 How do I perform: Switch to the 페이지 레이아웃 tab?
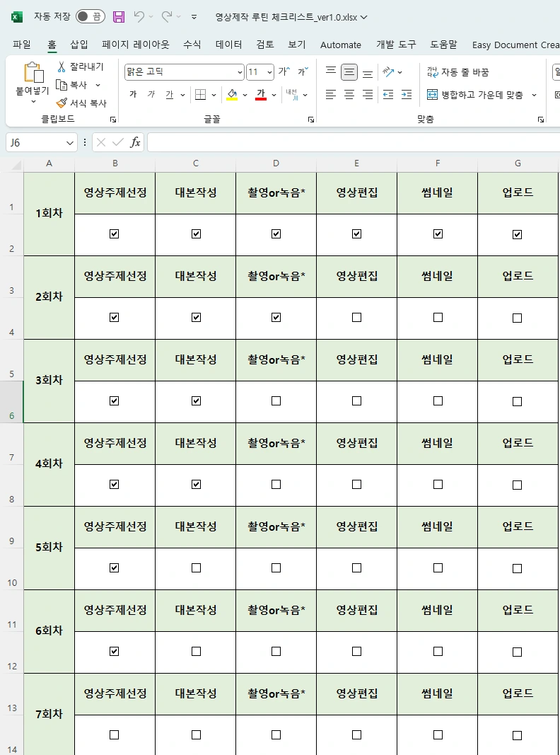[x=136, y=45]
